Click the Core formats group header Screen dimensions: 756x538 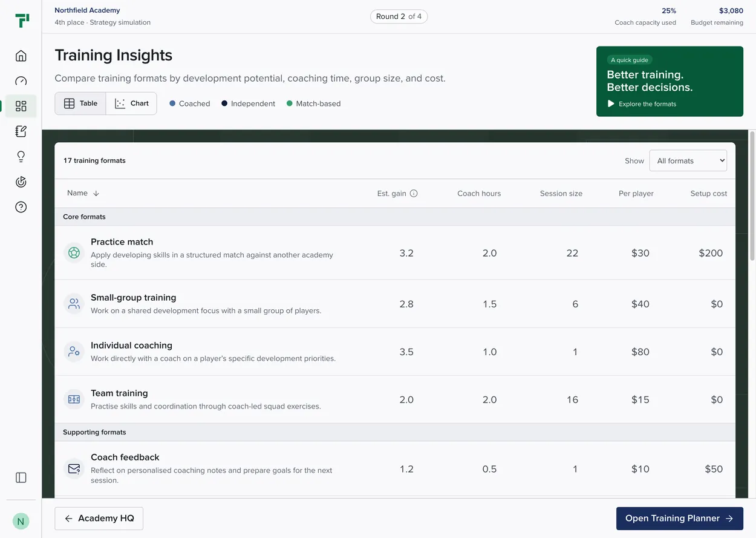(395, 217)
